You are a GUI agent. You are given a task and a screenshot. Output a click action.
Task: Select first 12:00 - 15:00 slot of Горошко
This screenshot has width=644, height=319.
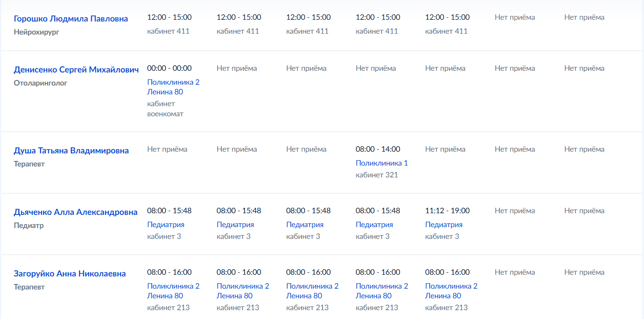pyautogui.click(x=170, y=17)
